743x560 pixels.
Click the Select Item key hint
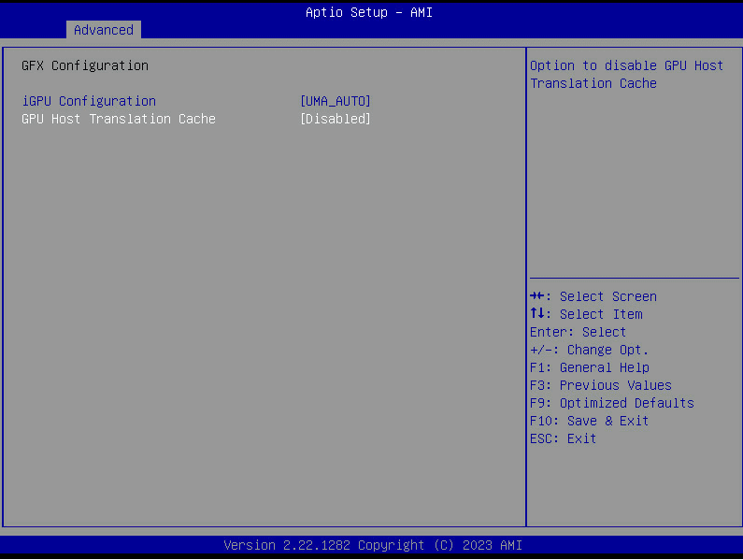tap(586, 314)
